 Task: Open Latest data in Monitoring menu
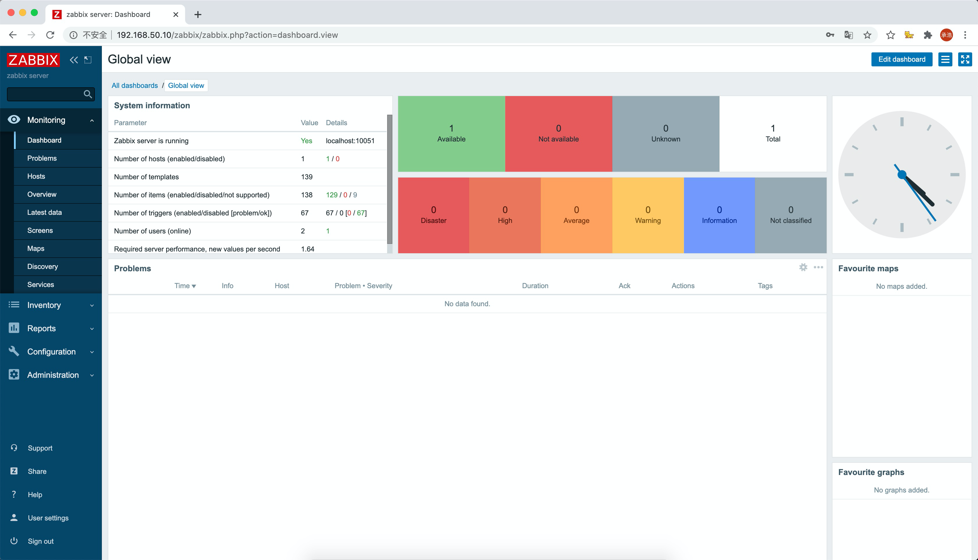click(x=44, y=212)
